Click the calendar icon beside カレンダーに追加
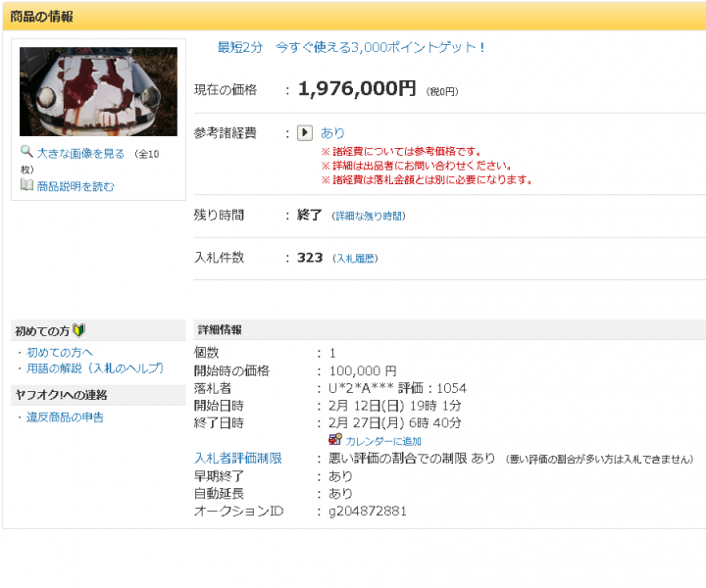The width and height of the screenshot is (706, 588). click(x=335, y=440)
